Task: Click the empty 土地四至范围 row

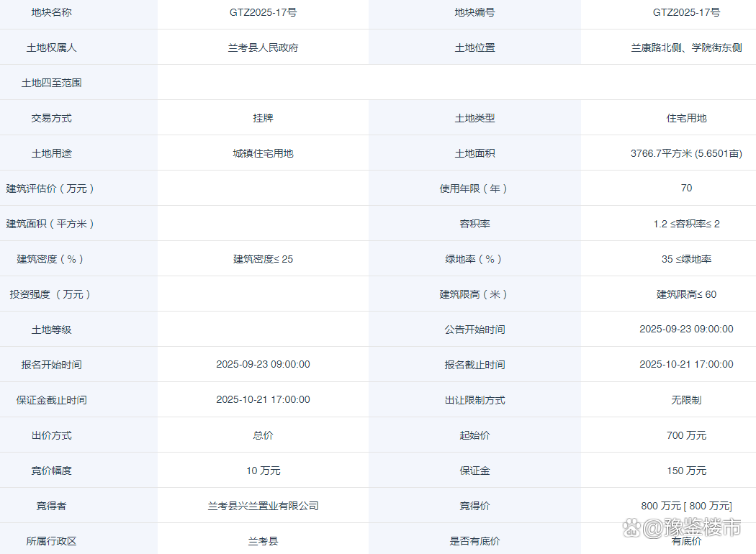Action: (263, 82)
